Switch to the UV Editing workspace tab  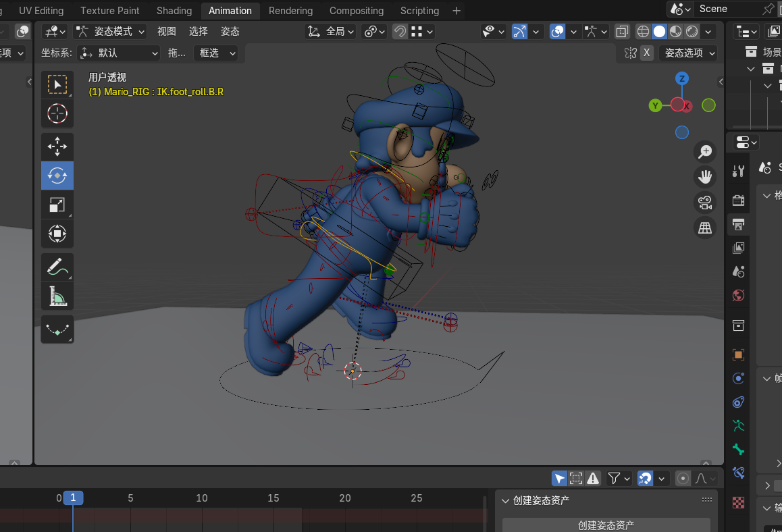(41, 11)
